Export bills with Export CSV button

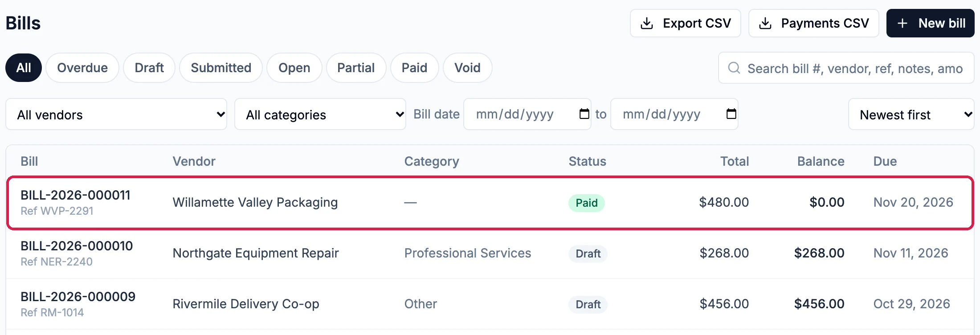click(x=686, y=23)
